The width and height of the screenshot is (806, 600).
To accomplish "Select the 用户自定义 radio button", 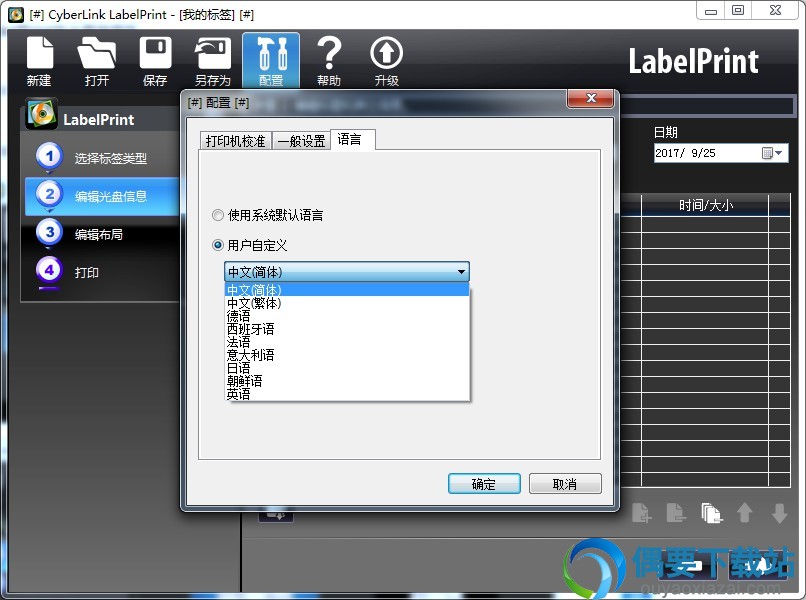I will point(217,245).
